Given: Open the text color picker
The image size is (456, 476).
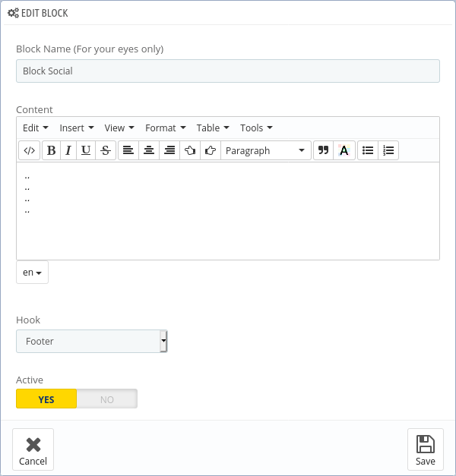Looking at the screenshot, I should tap(344, 150).
